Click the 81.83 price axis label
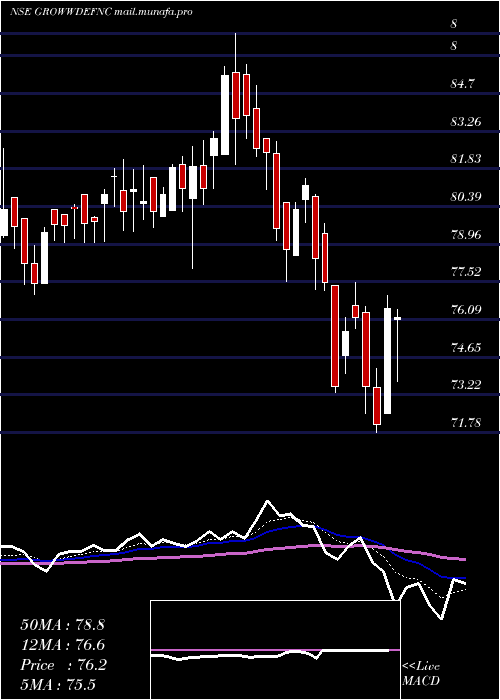The height and width of the screenshot is (700, 500). [467, 158]
